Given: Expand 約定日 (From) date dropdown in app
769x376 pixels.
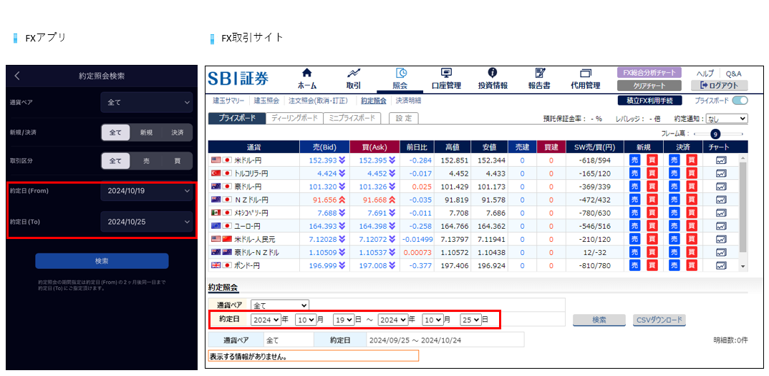Looking at the screenshot, I should 147,192.
